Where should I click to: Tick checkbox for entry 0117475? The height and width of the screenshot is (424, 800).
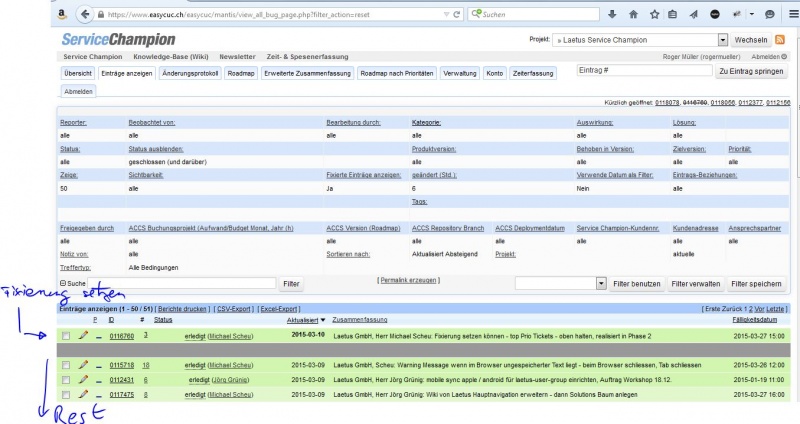tap(66, 394)
